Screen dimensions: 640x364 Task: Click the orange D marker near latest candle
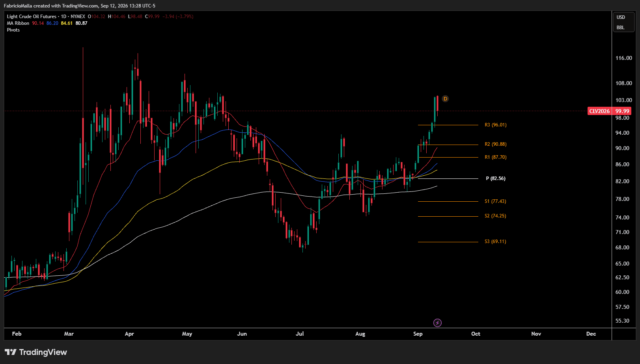[x=445, y=99]
